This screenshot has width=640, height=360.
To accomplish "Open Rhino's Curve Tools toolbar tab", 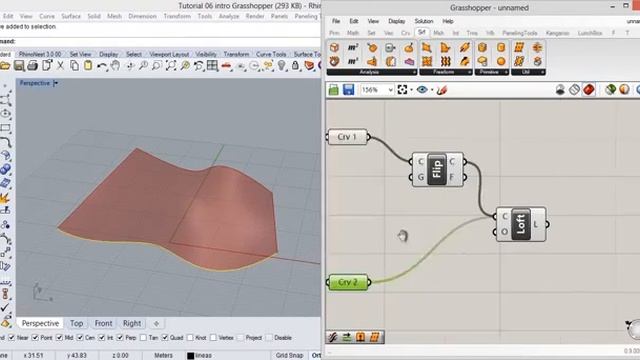I will [271, 54].
